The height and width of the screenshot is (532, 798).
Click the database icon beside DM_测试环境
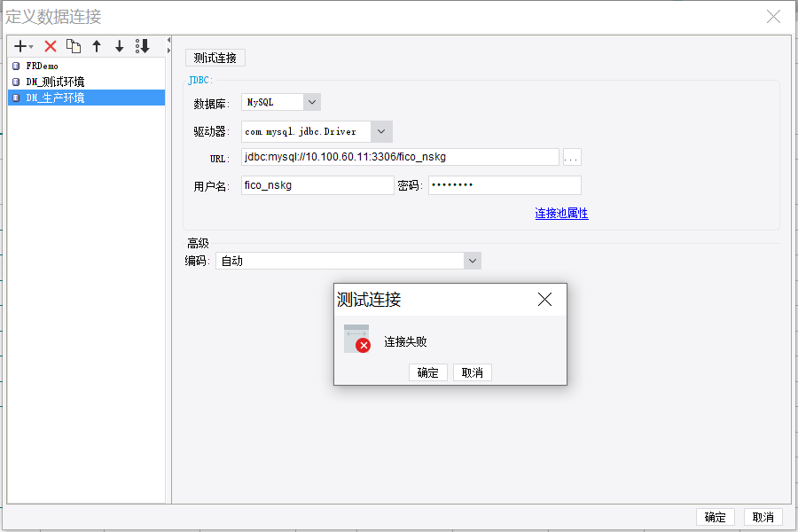(16, 82)
